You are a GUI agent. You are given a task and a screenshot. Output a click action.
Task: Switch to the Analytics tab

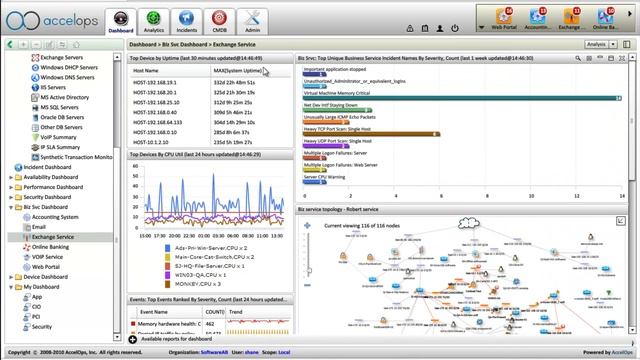153,22
